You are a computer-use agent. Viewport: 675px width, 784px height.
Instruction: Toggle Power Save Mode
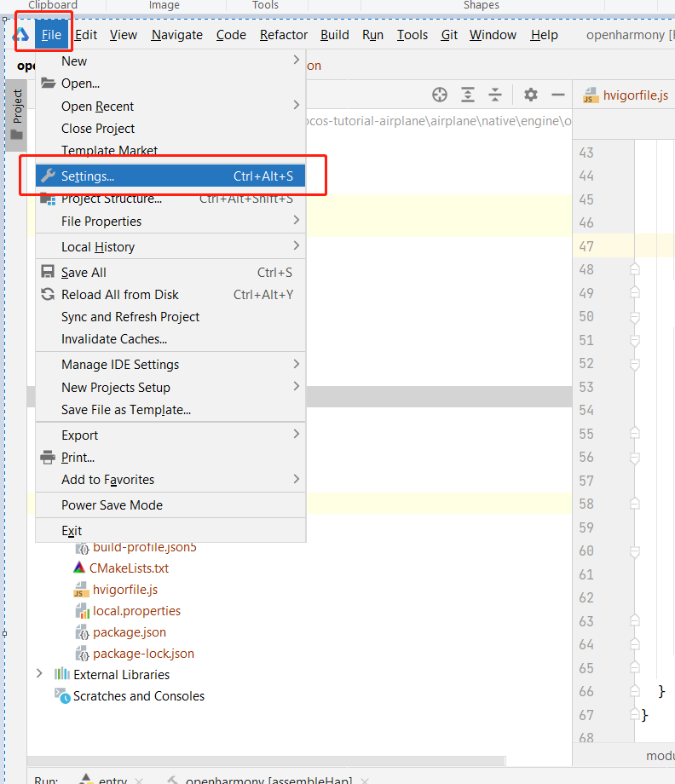pos(170,505)
